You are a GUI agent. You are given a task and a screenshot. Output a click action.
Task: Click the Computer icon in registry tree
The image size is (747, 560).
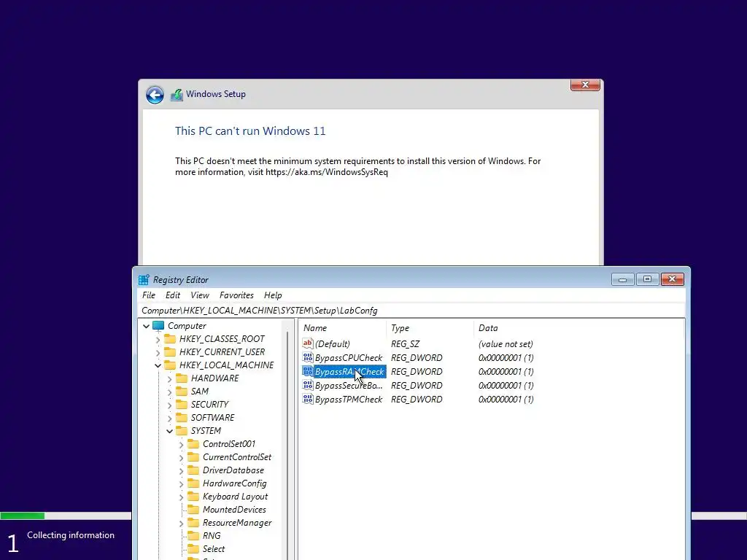(x=158, y=326)
